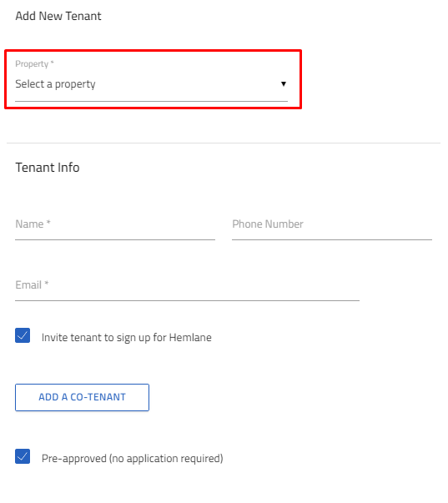Click the black triangle icon in Property field

tap(284, 84)
